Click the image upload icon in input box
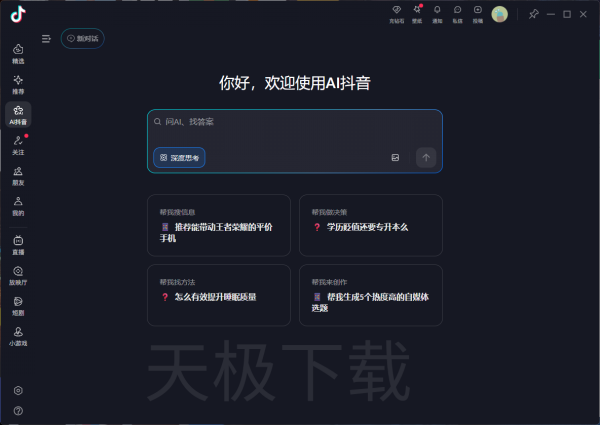 point(395,157)
